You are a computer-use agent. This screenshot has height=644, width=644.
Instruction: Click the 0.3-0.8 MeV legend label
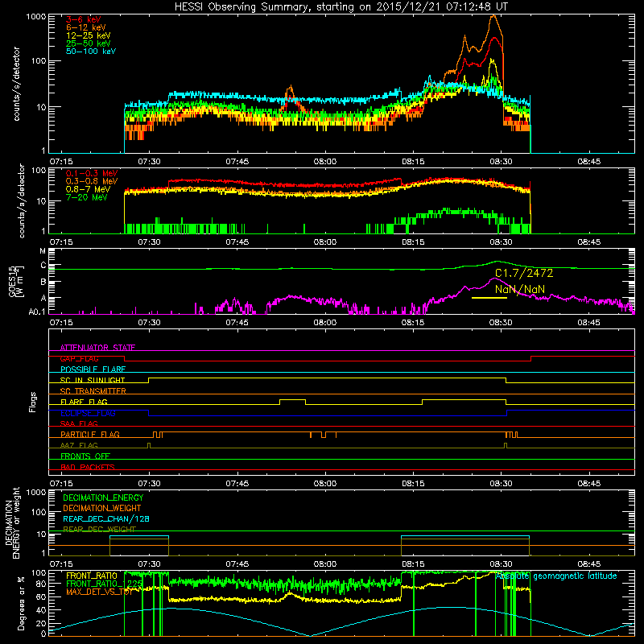[92, 181]
